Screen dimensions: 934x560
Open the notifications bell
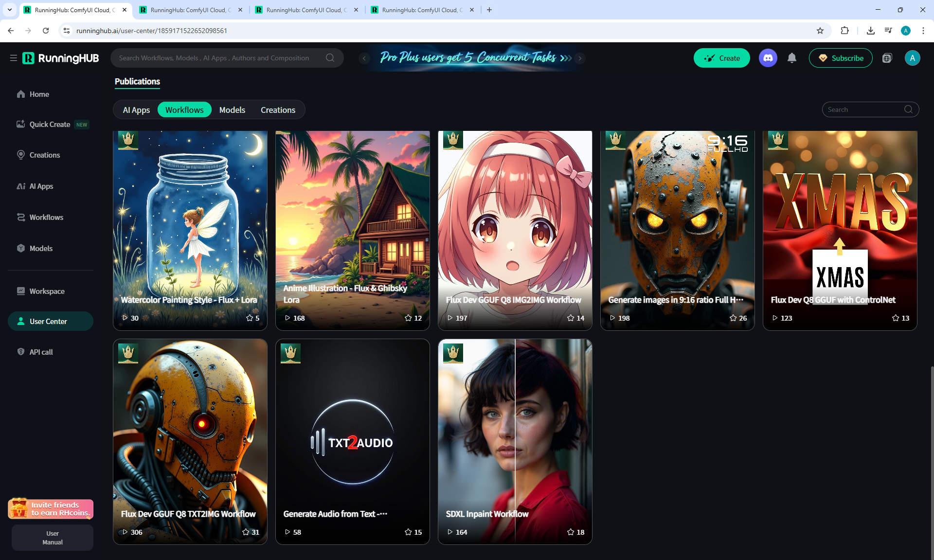click(x=792, y=58)
